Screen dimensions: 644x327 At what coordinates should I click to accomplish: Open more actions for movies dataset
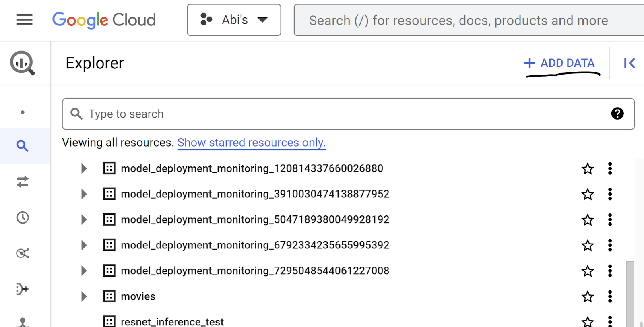pyautogui.click(x=610, y=296)
